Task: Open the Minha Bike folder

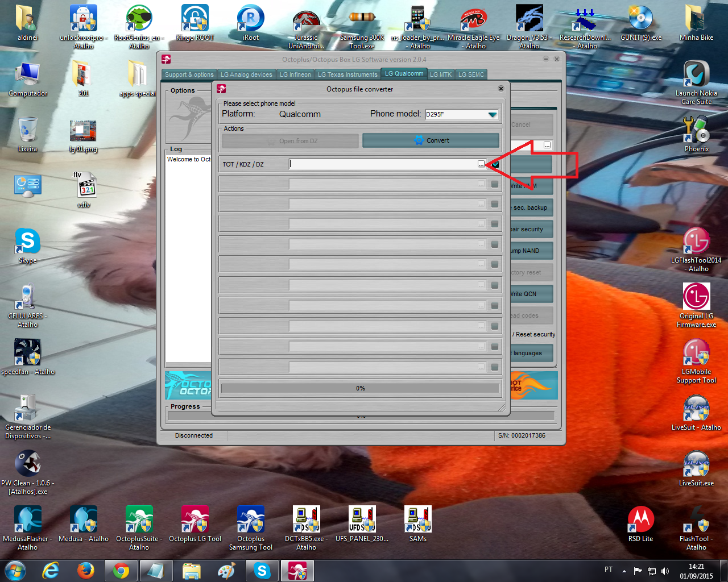Action: (x=696, y=23)
